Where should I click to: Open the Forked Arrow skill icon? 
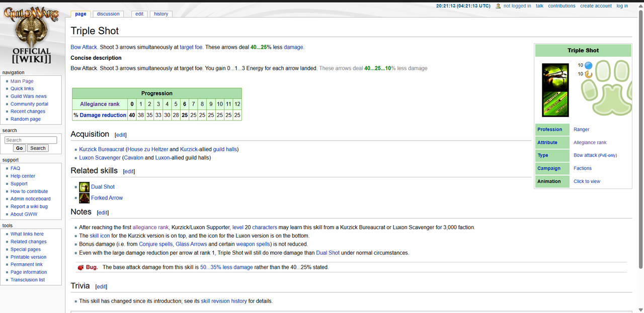[84, 198]
